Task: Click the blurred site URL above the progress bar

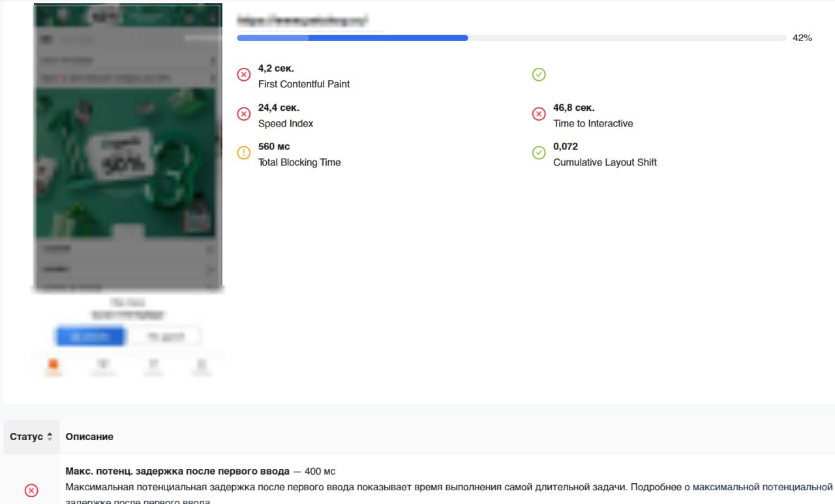Action: 301,20
